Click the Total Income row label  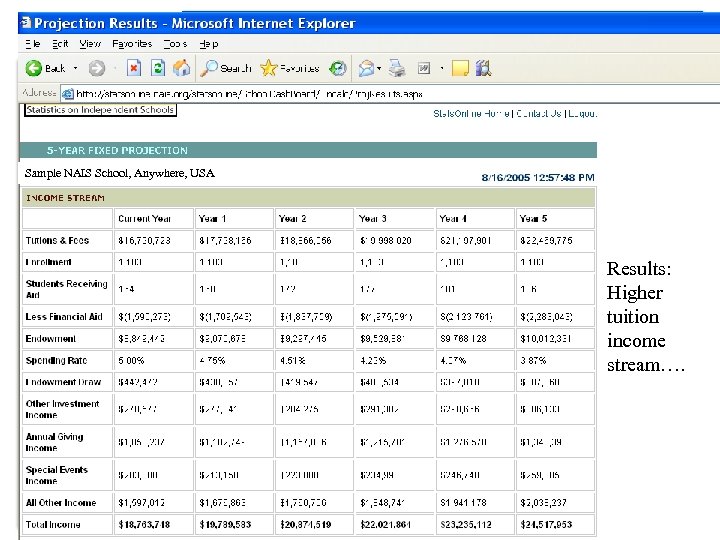(53, 524)
